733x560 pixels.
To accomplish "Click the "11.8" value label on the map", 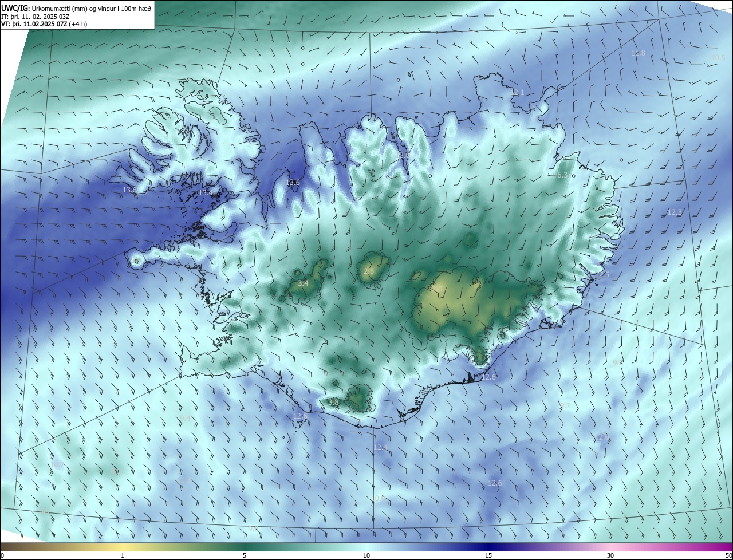I will click(x=638, y=53).
